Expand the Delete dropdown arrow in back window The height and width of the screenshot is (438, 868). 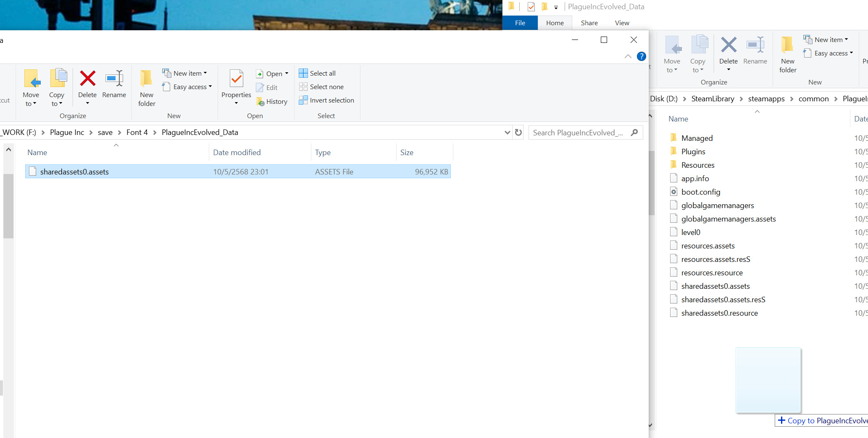(x=729, y=70)
